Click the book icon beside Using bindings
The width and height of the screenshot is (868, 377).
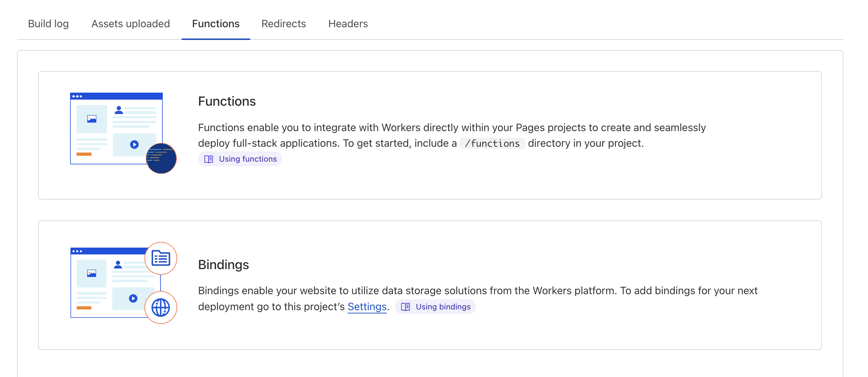[406, 307]
